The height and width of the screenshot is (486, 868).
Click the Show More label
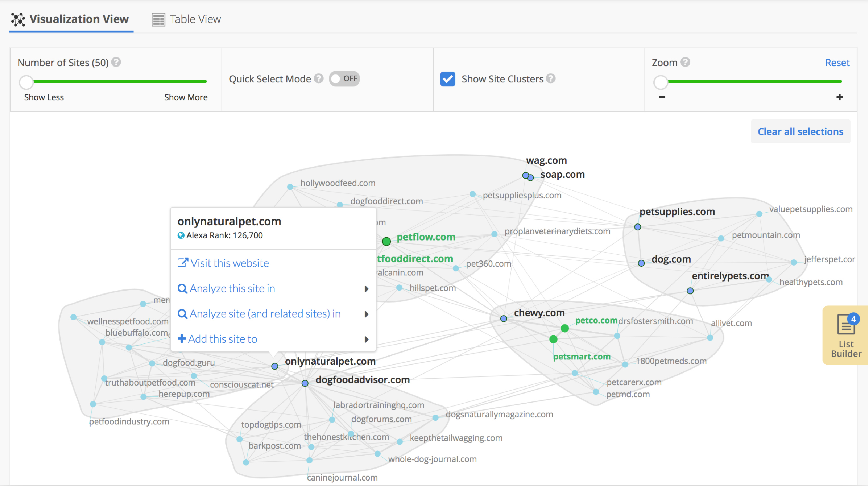click(x=186, y=97)
